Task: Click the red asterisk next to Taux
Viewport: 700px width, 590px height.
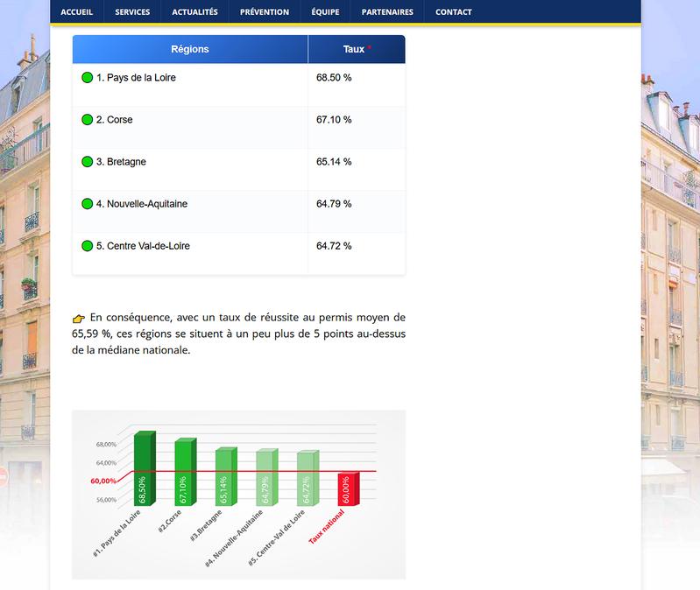Action: [x=369, y=49]
